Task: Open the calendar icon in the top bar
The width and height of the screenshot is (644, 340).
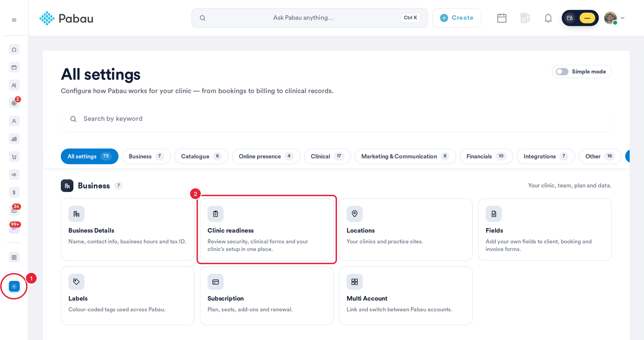Action: (x=502, y=18)
